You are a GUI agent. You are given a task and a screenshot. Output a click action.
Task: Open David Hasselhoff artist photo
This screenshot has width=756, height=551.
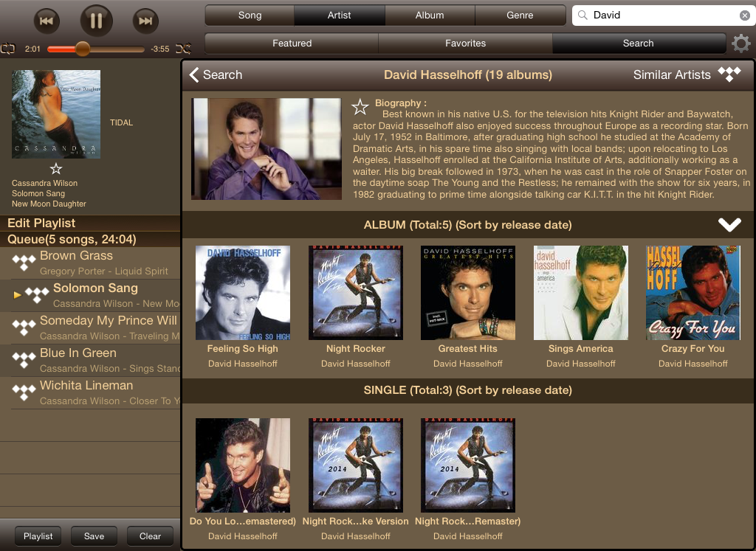pos(266,149)
